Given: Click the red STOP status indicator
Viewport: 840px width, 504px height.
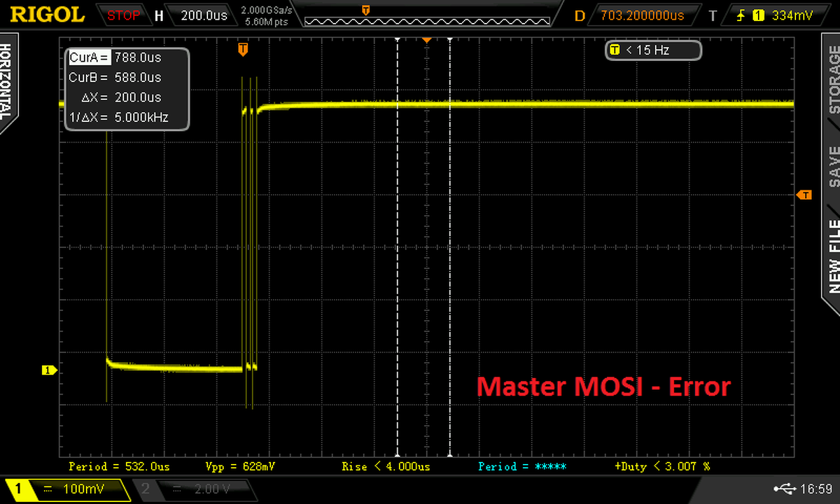Looking at the screenshot, I should pyautogui.click(x=123, y=15).
